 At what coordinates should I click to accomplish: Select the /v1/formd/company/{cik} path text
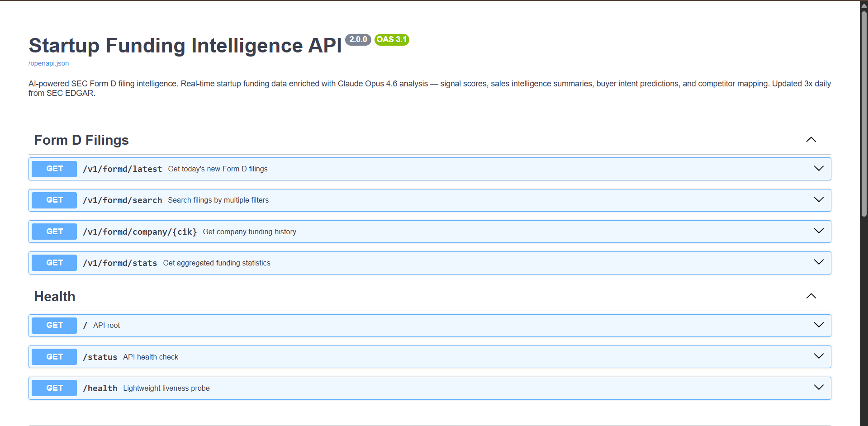tap(140, 232)
